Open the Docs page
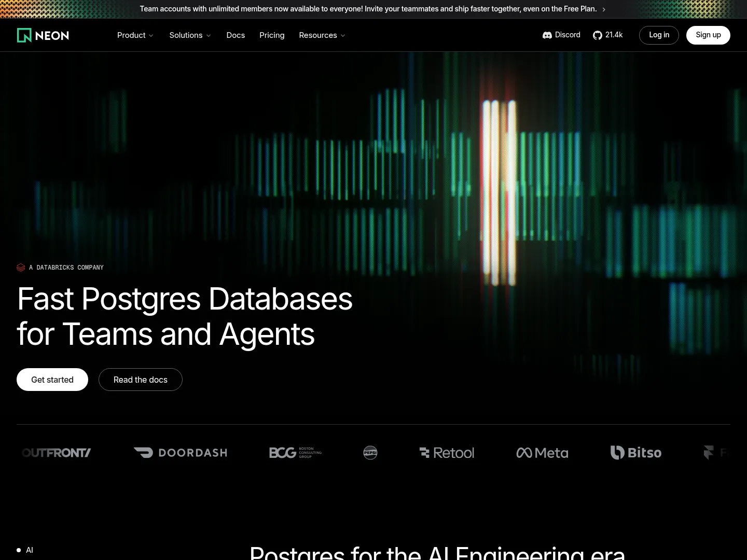Screen dimensions: 747x560 (236, 35)
